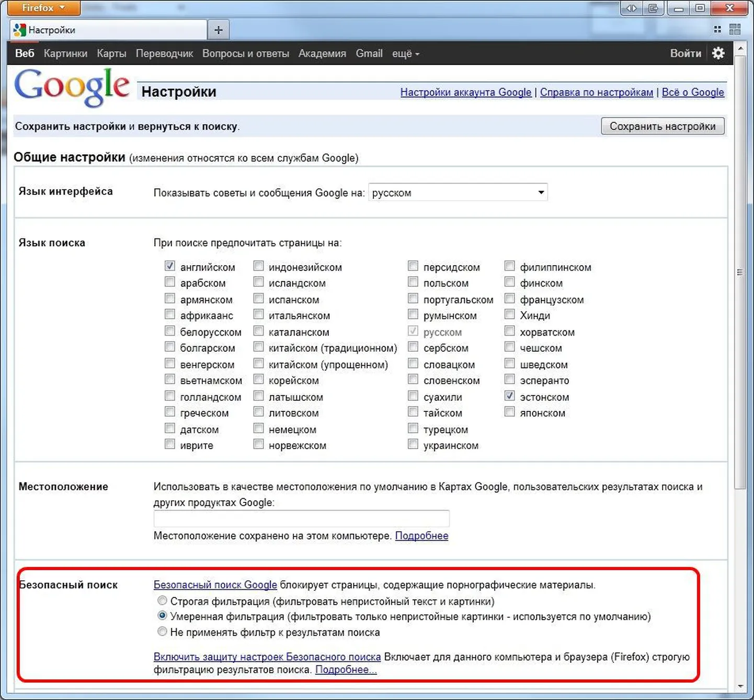Click the Google logo
754x700 pixels.
pyautogui.click(x=72, y=88)
